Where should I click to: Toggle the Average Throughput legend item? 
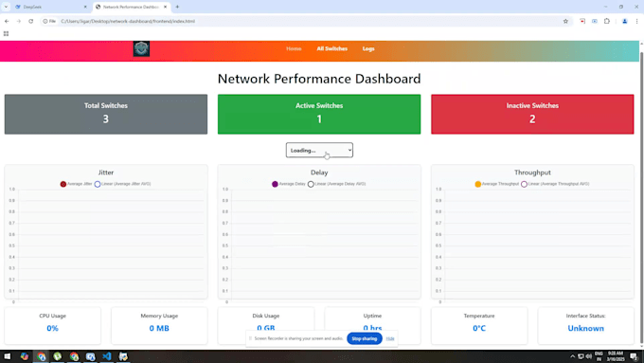tap(496, 184)
